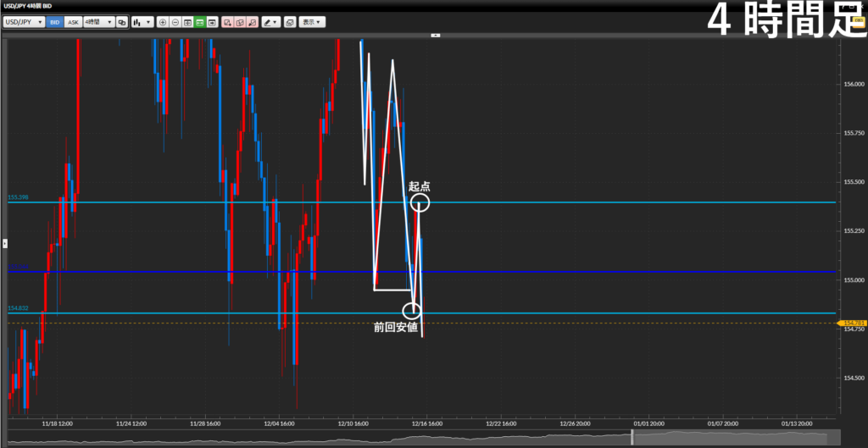Switch the chart to BID prices

[55, 21]
